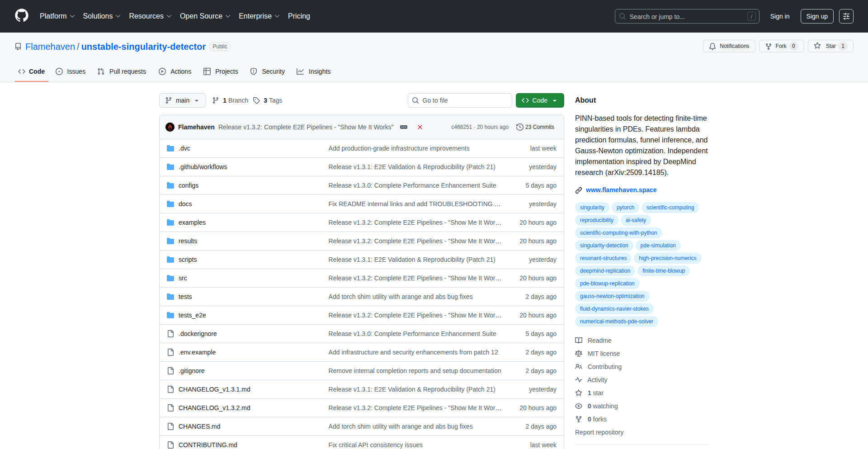The width and height of the screenshot is (868, 449).
Task: Click the GitHub logo icon
Action: click(21, 16)
